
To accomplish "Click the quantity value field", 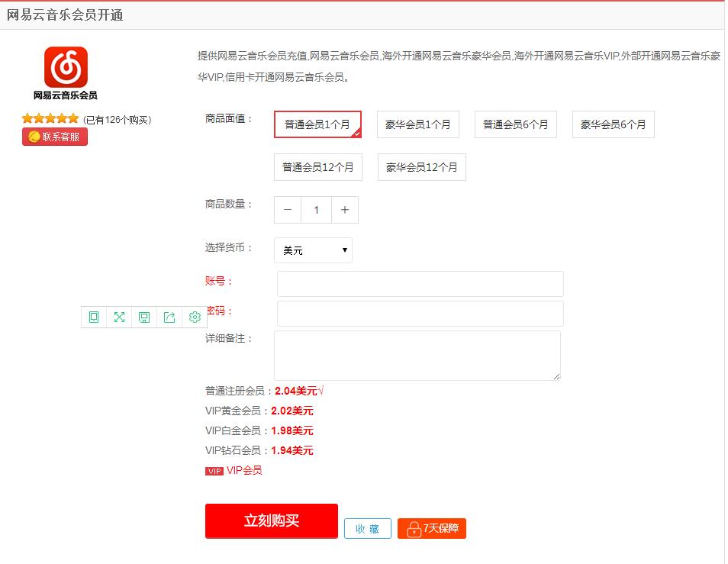I will (x=316, y=210).
